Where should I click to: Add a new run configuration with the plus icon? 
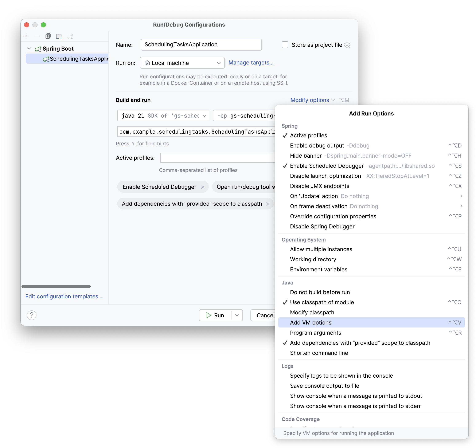(26, 36)
